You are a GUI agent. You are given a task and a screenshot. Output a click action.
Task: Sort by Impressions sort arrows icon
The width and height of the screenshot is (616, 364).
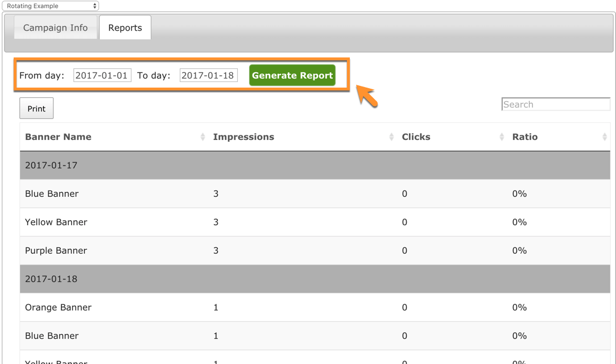[391, 137]
